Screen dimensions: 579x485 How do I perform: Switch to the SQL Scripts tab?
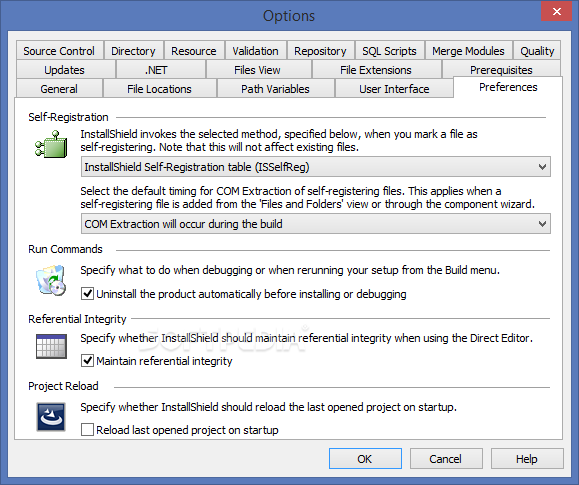[389, 51]
